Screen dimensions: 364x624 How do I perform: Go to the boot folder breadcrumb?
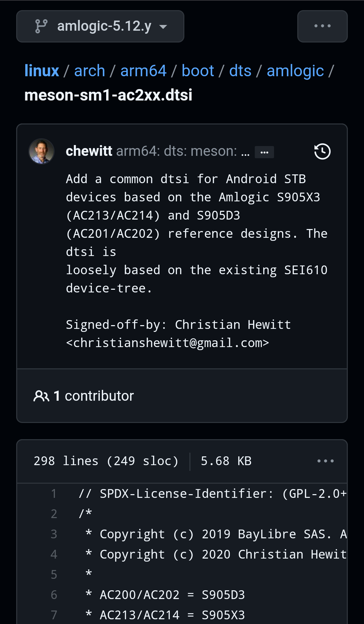(x=198, y=71)
